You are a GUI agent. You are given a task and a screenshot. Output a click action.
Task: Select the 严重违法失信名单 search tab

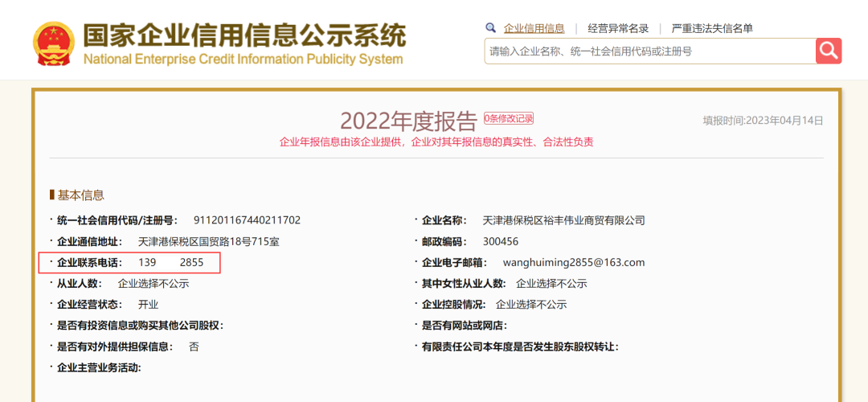coord(712,29)
